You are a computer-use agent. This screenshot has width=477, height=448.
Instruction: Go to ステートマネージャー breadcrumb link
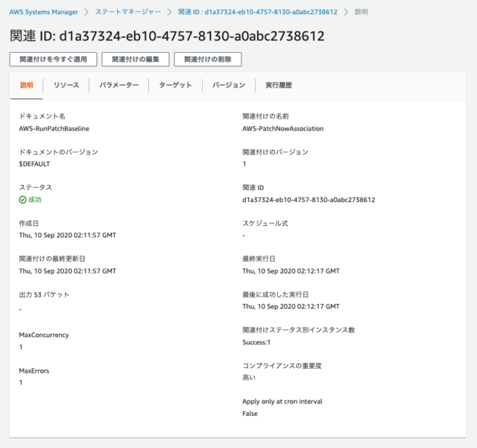coord(128,12)
